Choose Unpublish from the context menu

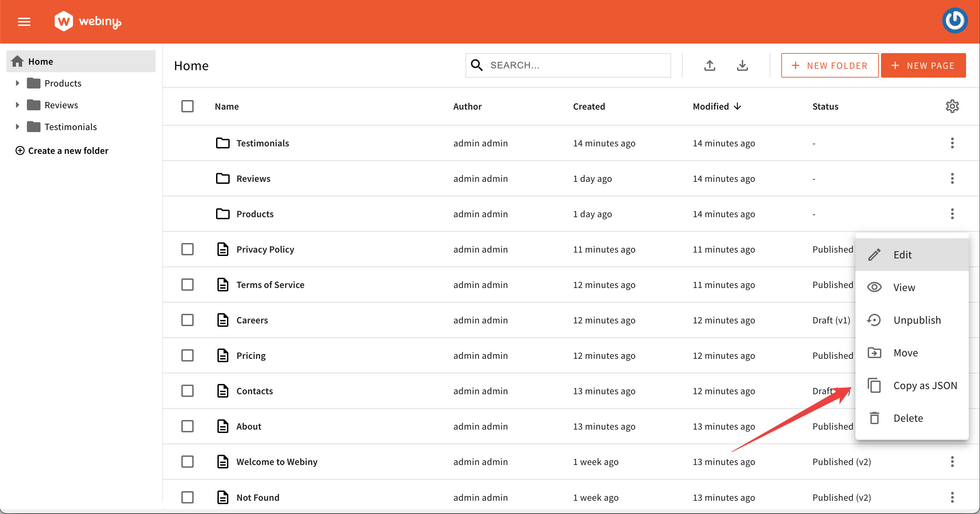click(916, 320)
